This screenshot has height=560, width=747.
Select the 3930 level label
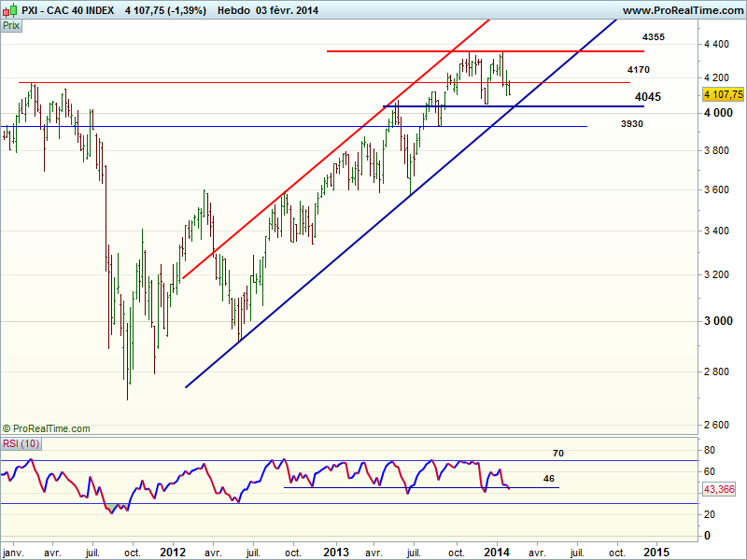click(631, 123)
